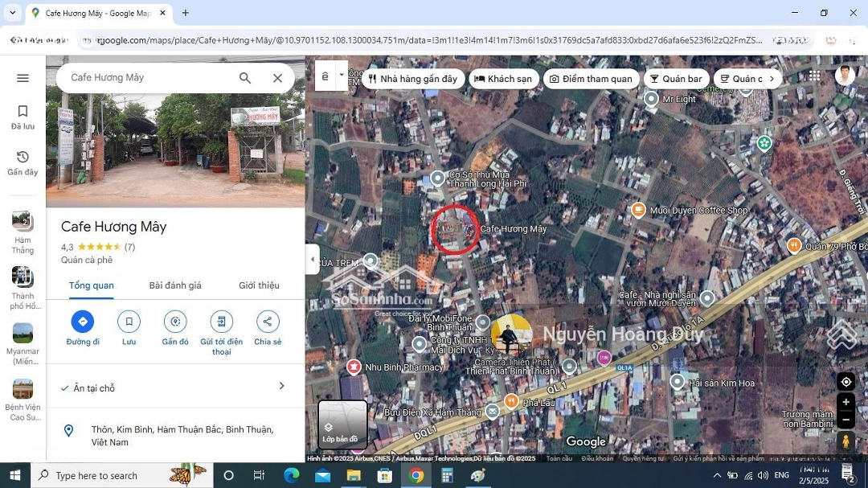Switch to the Bài đánh giá tab
The image size is (868, 488).
[x=175, y=285]
